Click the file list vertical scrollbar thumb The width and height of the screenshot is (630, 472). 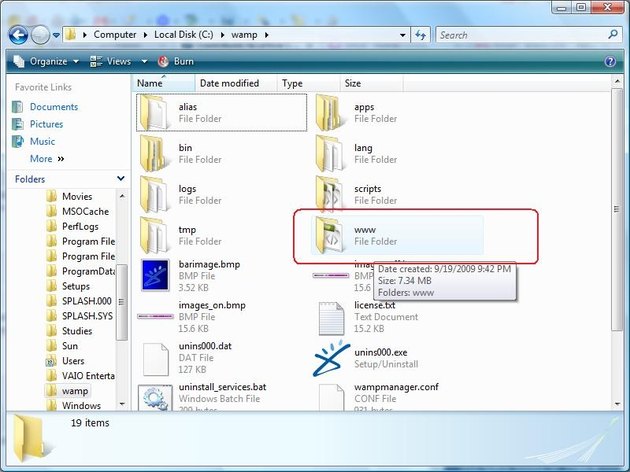[x=617, y=209]
